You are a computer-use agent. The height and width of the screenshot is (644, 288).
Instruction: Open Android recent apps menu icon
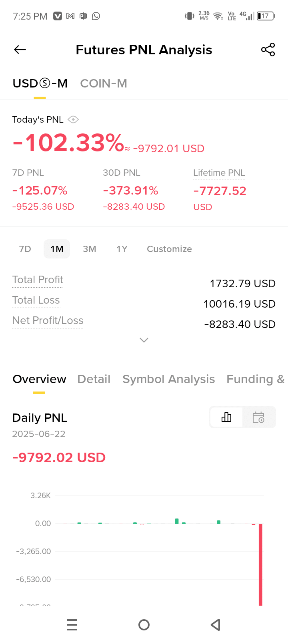tap(72, 625)
